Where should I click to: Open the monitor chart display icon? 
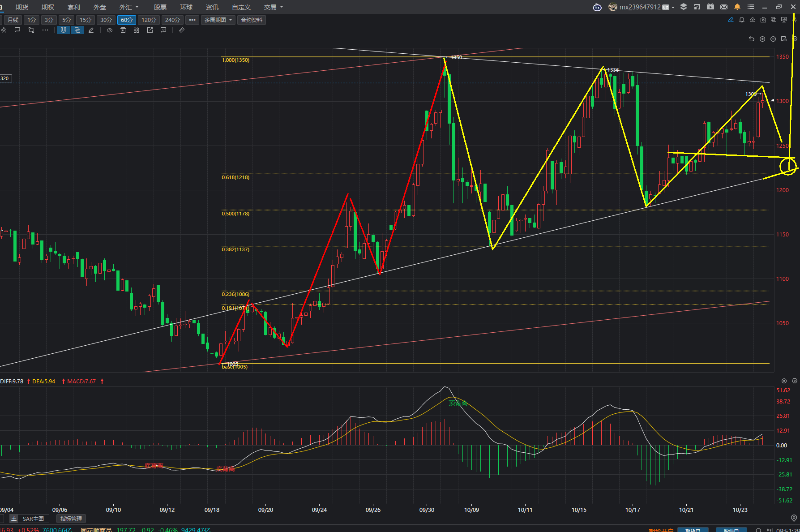pyautogui.click(x=784, y=20)
